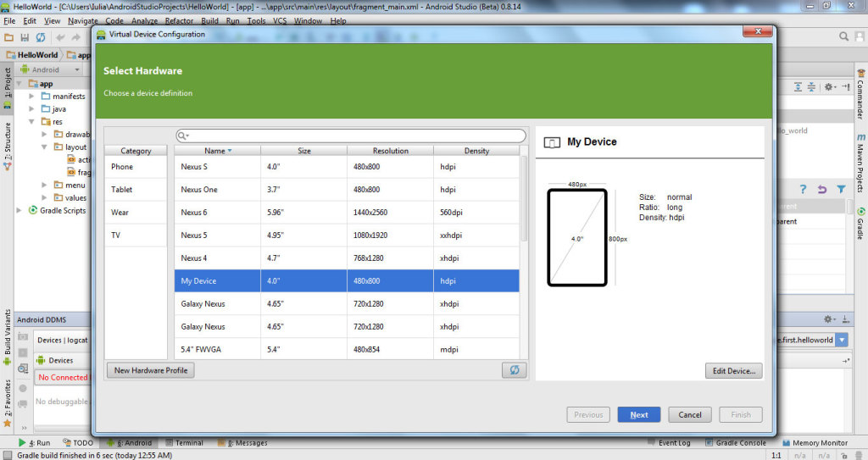
Task: Open the Maven Projects side tab
Action: tap(861, 163)
